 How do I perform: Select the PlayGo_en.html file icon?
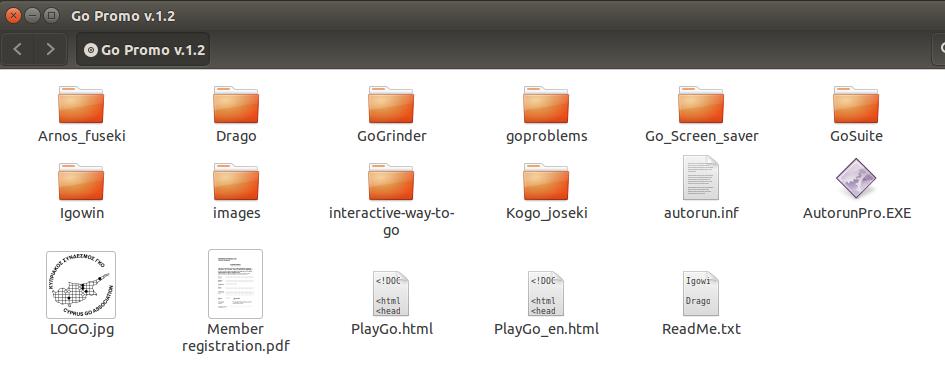tap(547, 294)
